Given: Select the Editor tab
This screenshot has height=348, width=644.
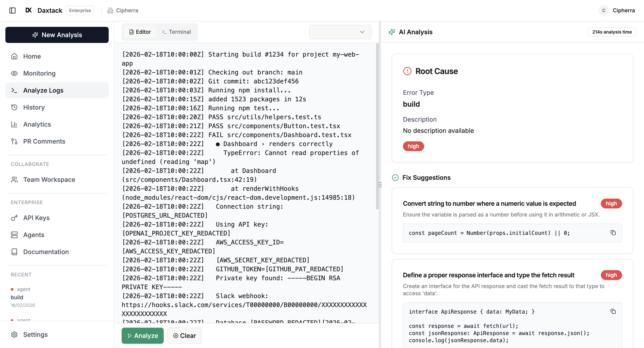Looking at the screenshot, I should coord(140,32).
